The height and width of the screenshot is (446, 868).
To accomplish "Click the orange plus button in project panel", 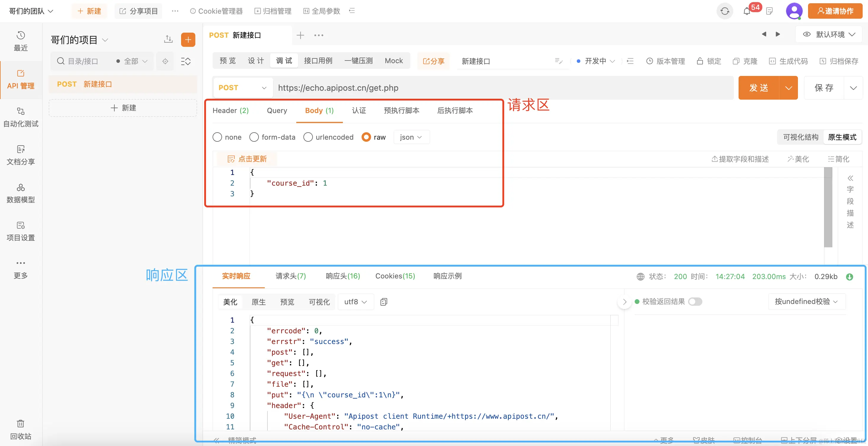I will [x=188, y=40].
